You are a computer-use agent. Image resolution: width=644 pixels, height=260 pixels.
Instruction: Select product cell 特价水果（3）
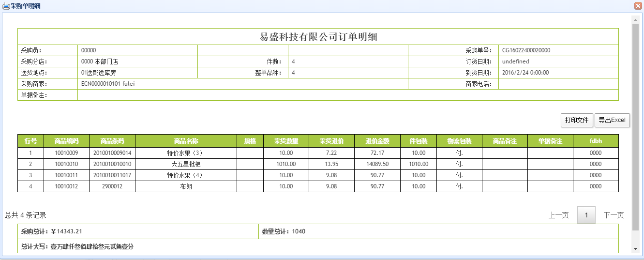click(186, 153)
